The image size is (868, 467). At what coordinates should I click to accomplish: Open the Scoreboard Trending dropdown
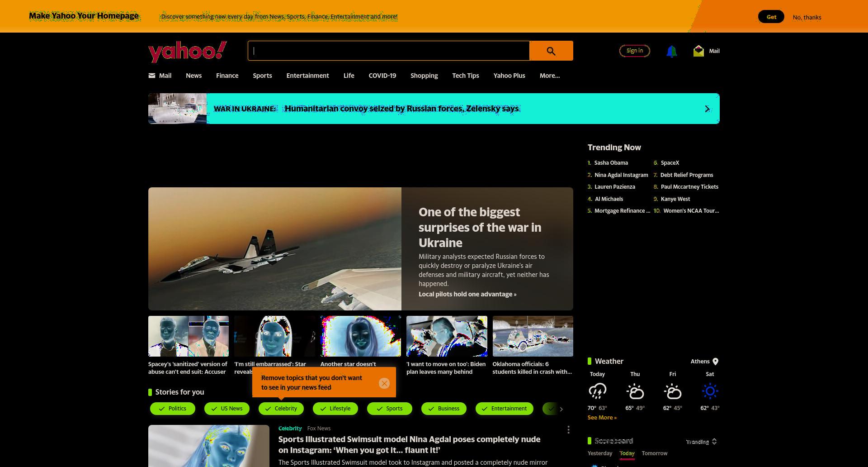pyautogui.click(x=701, y=442)
